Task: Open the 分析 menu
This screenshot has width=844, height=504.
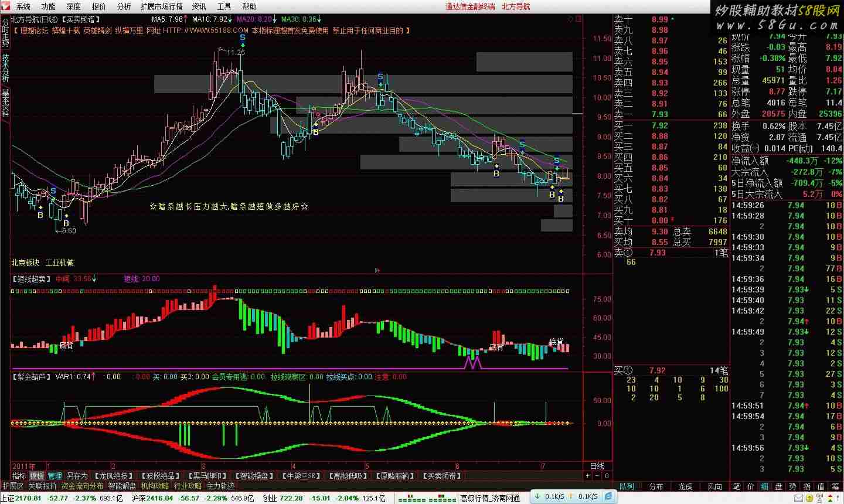Action: [124, 6]
